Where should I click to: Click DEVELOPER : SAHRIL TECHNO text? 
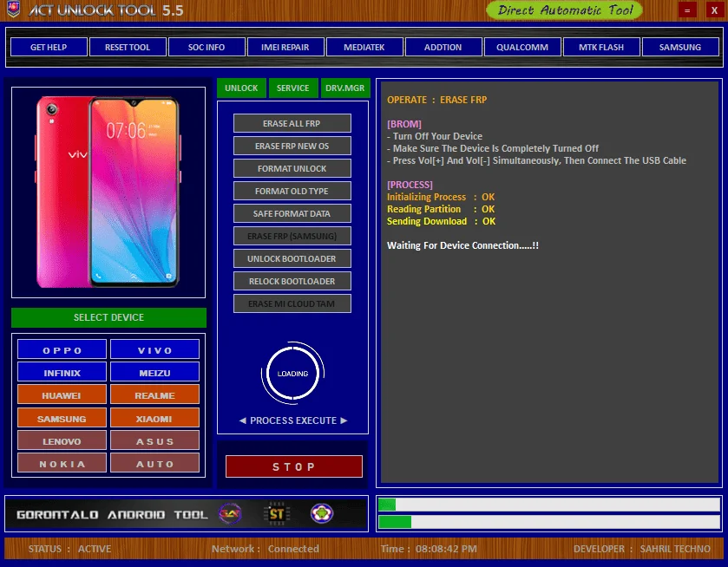point(641,549)
